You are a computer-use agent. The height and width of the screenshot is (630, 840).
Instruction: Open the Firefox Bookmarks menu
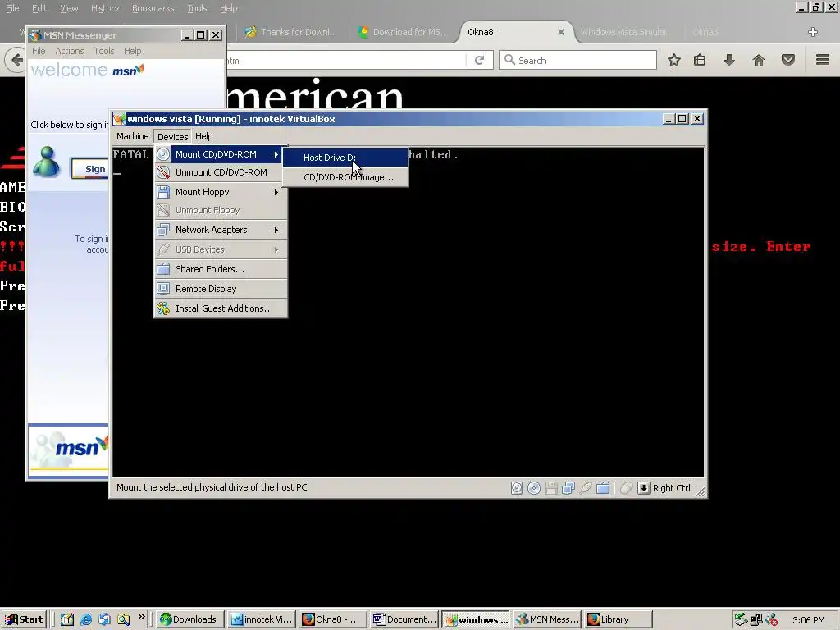pyautogui.click(x=153, y=8)
